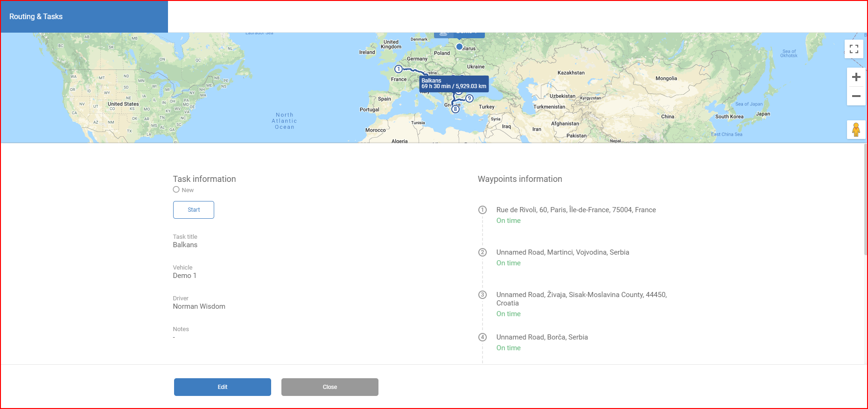Click the Start task button
This screenshot has height=409, width=868.
(x=194, y=210)
